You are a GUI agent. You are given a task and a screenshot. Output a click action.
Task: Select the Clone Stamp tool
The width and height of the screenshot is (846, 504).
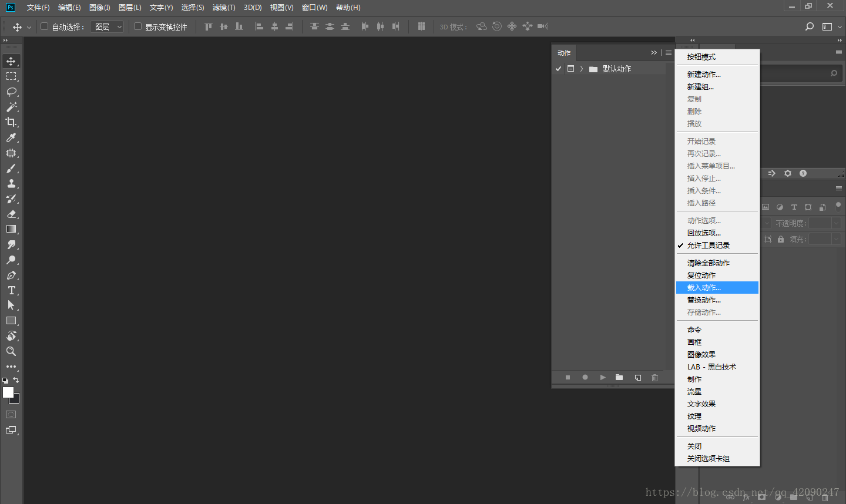pos(11,183)
